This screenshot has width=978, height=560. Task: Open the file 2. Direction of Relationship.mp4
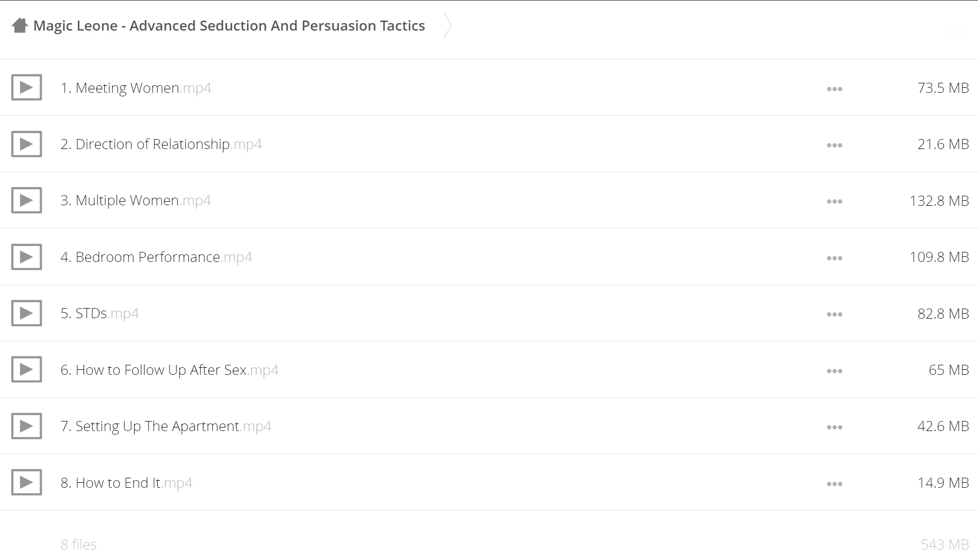pos(161,144)
